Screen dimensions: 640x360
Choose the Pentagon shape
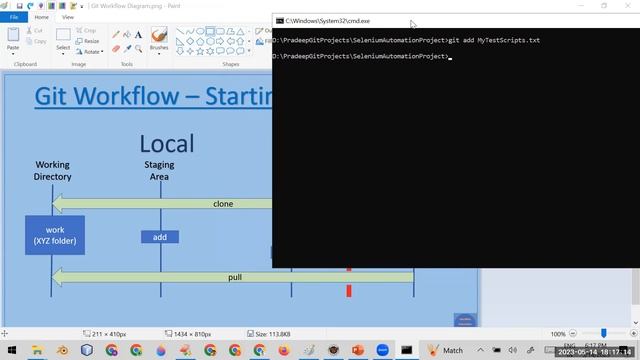tap(200, 41)
